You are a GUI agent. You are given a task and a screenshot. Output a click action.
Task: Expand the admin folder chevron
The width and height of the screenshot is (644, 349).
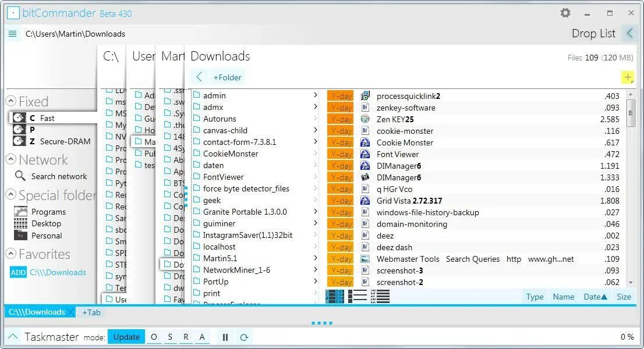coord(315,95)
